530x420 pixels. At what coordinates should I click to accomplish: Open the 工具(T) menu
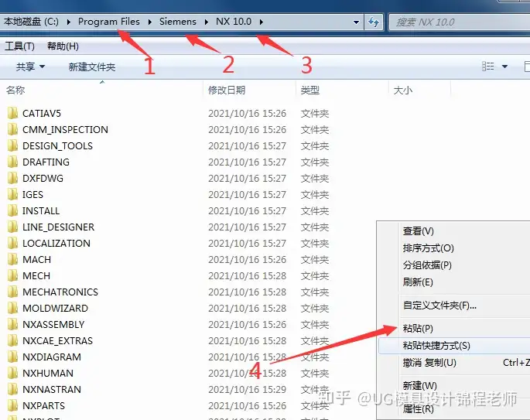[x=19, y=46]
